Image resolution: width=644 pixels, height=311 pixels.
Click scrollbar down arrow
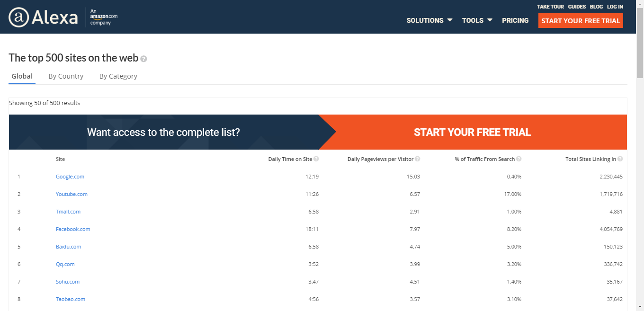point(640,307)
